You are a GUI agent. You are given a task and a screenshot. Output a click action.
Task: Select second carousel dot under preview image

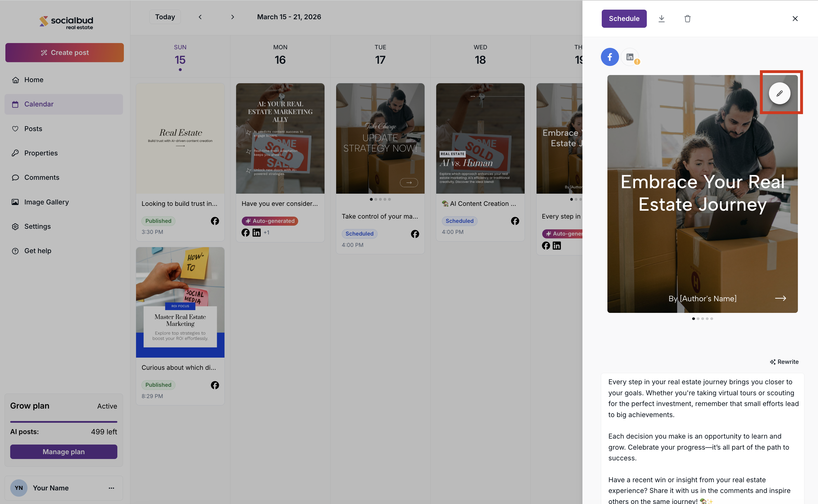[x=698, y=319]
